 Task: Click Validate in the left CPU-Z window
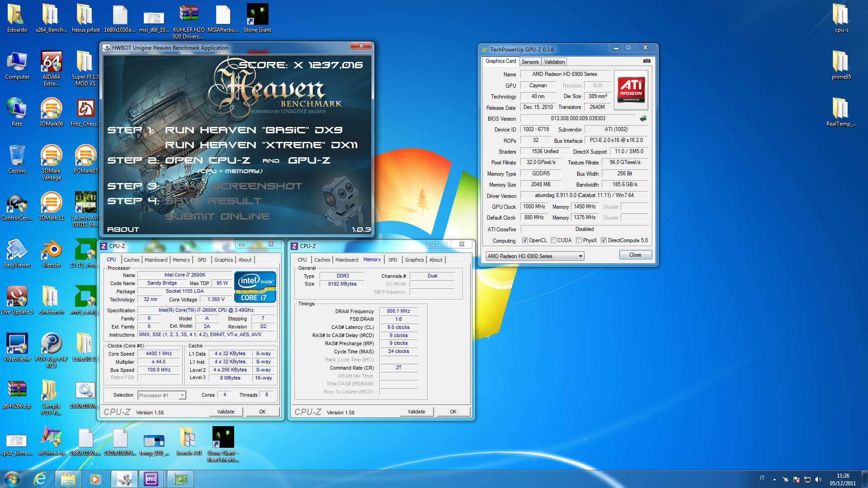pos(226,412)
